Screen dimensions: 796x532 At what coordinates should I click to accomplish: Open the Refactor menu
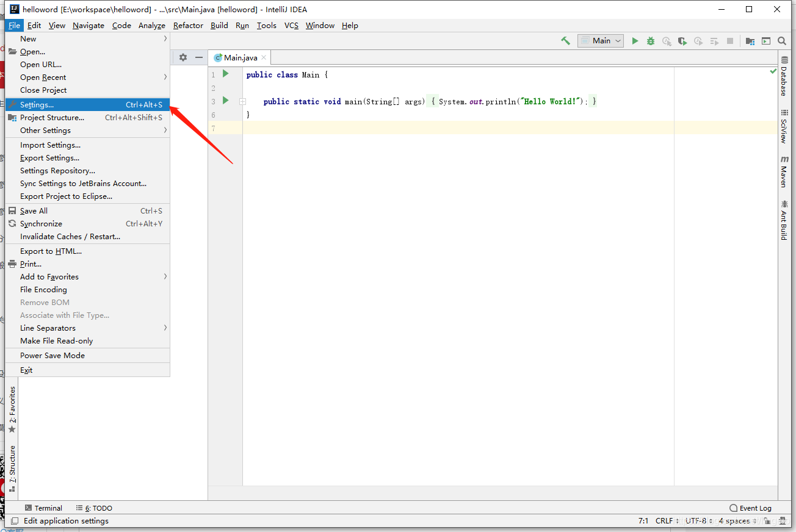tap(188, 25)
